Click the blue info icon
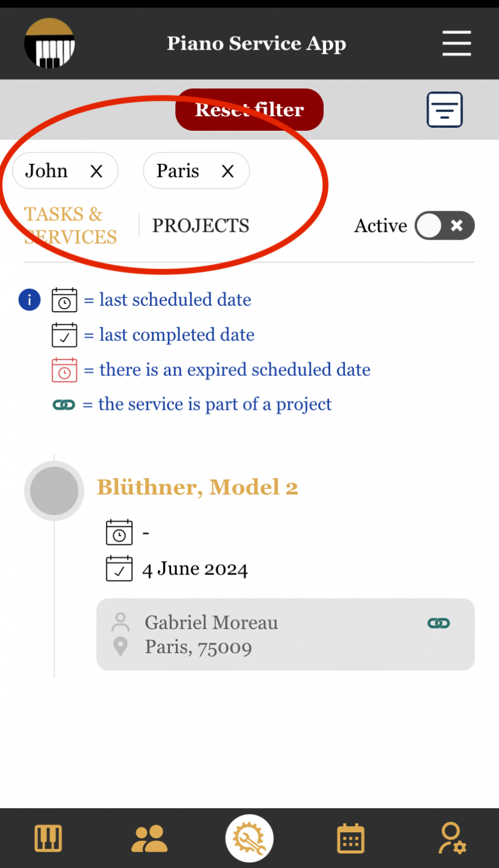499x868 pixels. (30, 300)
